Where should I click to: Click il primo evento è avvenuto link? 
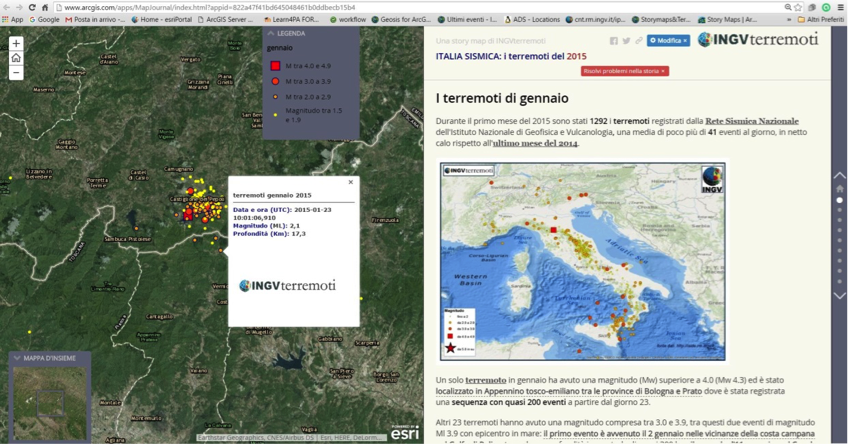pyautogui.click(x=679, y=434)
